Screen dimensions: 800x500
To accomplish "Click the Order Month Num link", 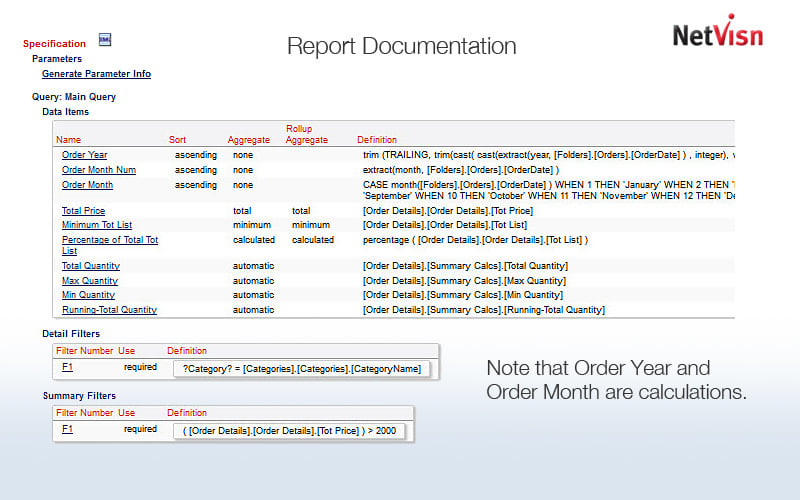I will (98, 170).
